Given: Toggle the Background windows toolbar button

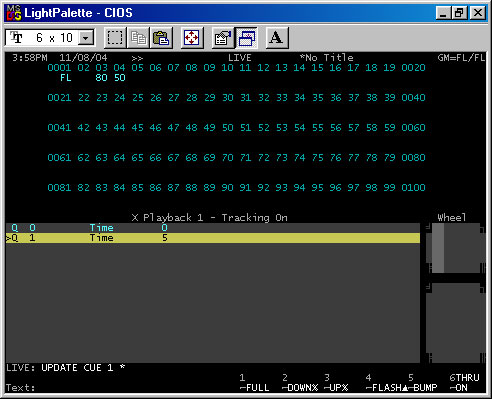Looking at the screenshot, I should [246, 38].
